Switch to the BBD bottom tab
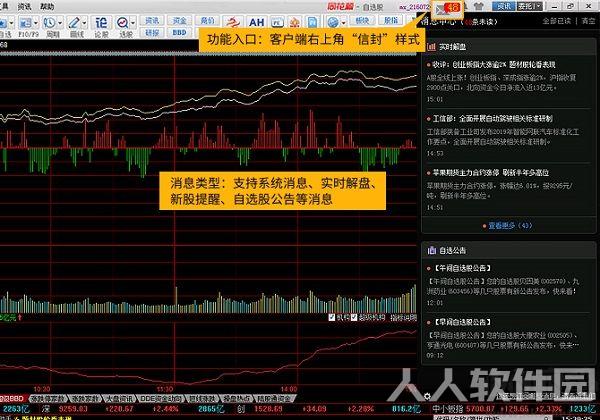The height and width of the screenshot is (420, 600). point(14,399)
